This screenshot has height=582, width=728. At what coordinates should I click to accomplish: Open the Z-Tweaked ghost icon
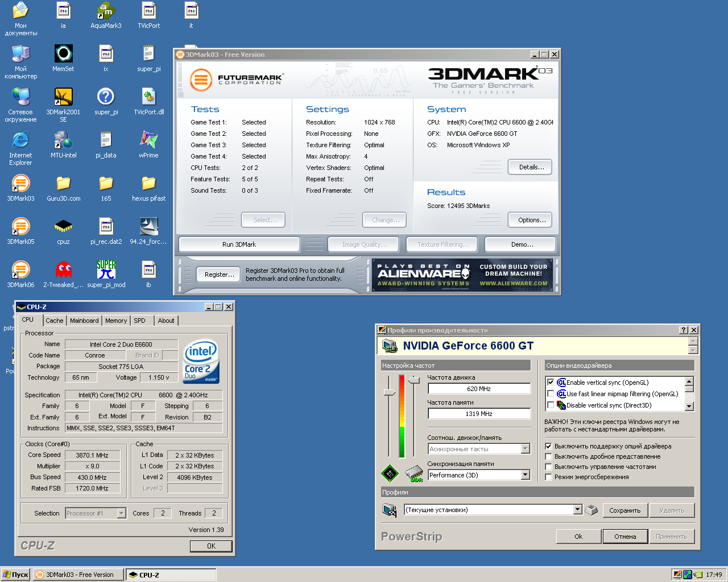[63, 275]
